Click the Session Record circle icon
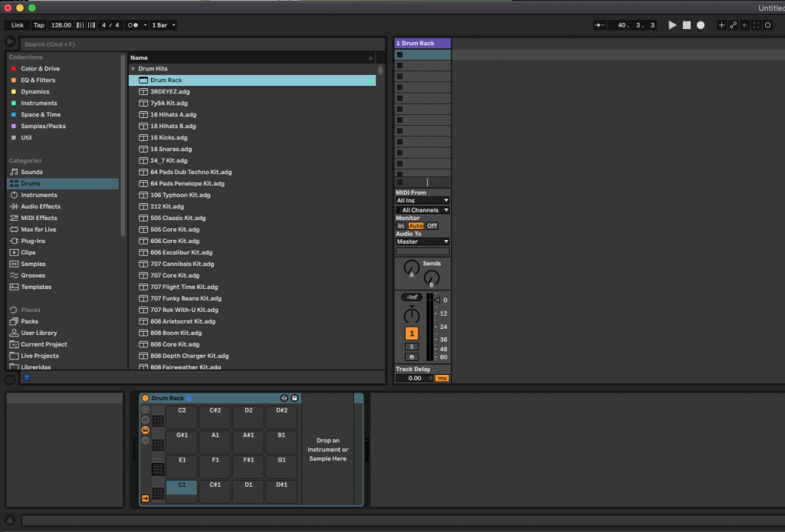 (768, 25)
